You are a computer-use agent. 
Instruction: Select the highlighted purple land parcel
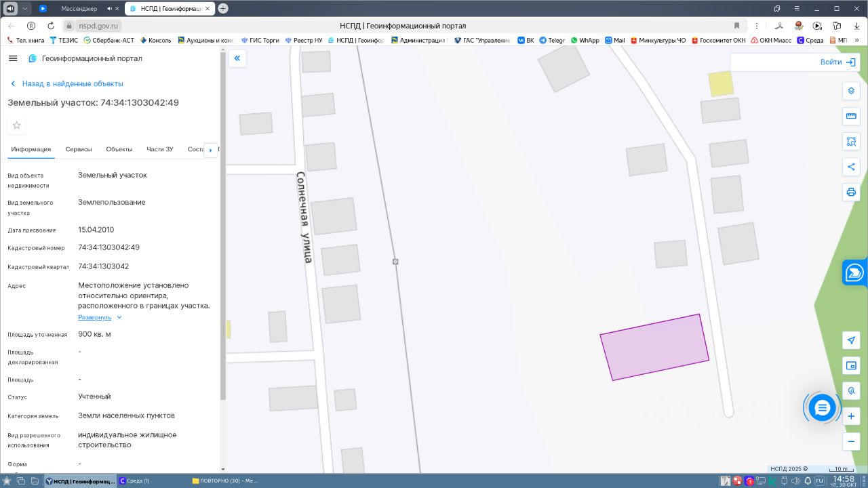coord(654,347)
